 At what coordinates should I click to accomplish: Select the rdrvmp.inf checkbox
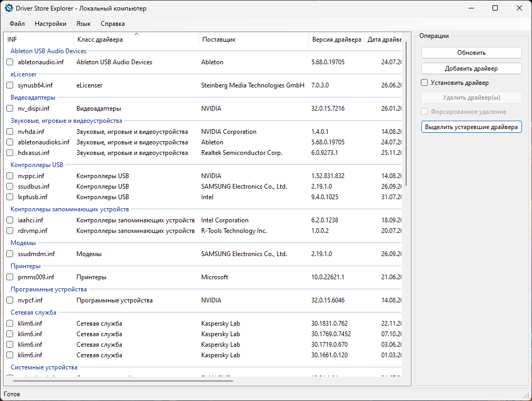coord(10,231)
